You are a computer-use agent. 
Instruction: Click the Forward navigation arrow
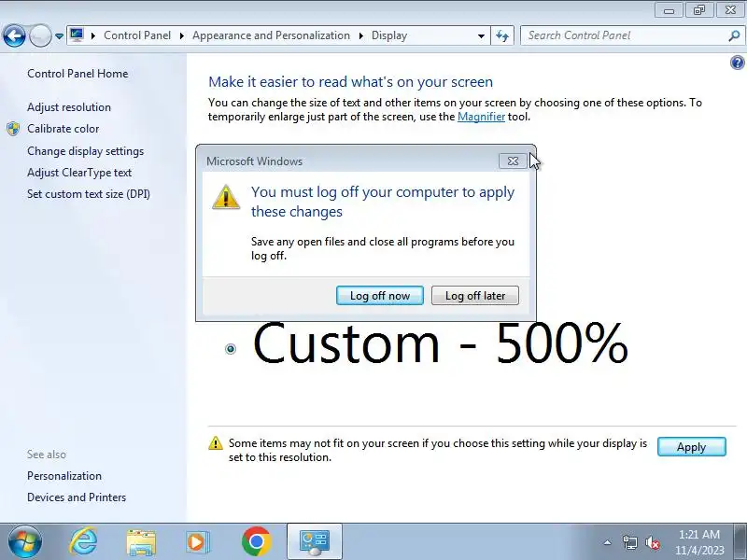(40, 35)
